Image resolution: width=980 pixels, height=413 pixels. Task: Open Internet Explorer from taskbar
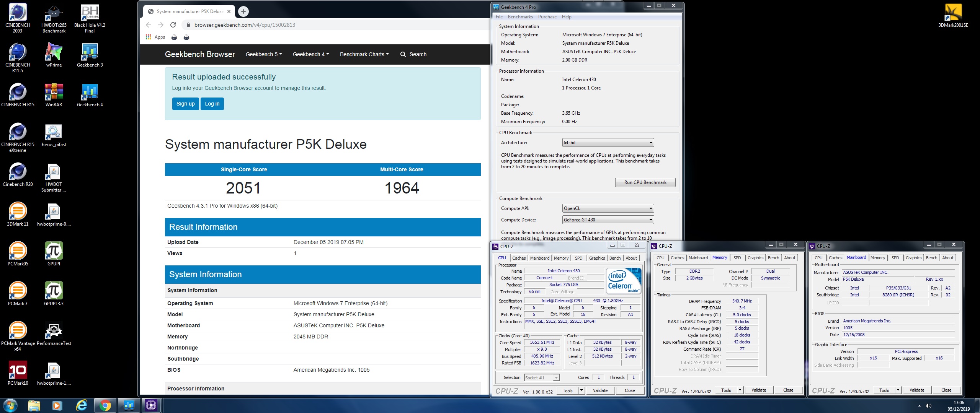pos(81,405)
